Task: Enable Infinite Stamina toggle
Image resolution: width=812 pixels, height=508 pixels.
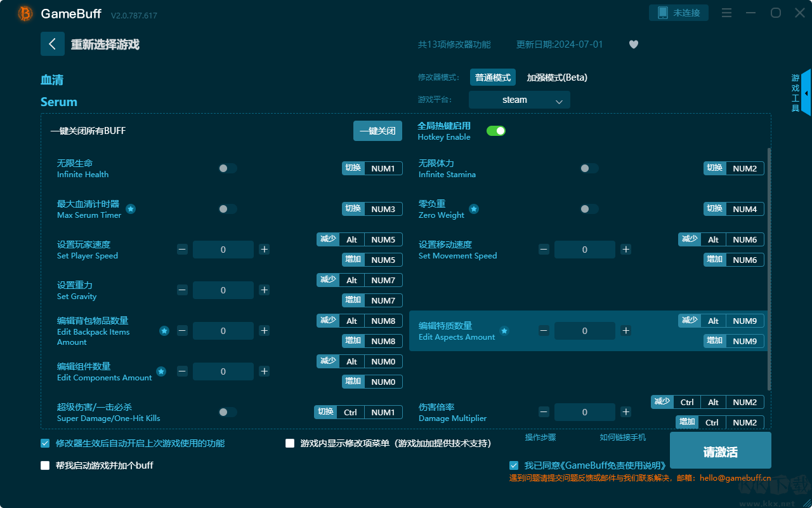Action: pos(589,168)
